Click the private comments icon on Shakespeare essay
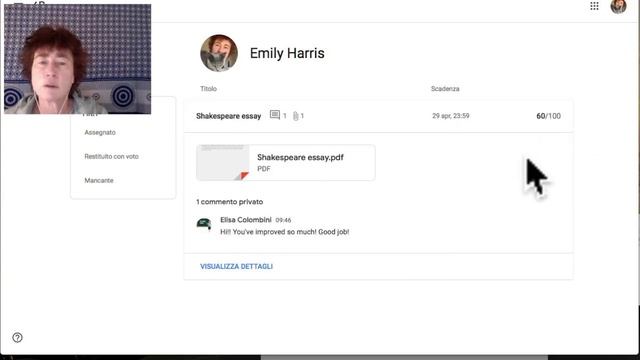This screenshot has width=640, height=360. (x=275, y=116)
